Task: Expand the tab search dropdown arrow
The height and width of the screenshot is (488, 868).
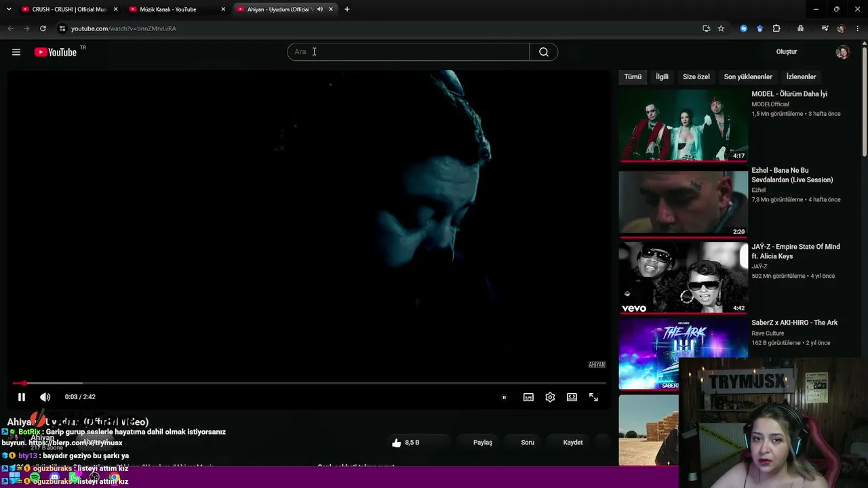Action: pyautogui.click(x=9, y=9)
